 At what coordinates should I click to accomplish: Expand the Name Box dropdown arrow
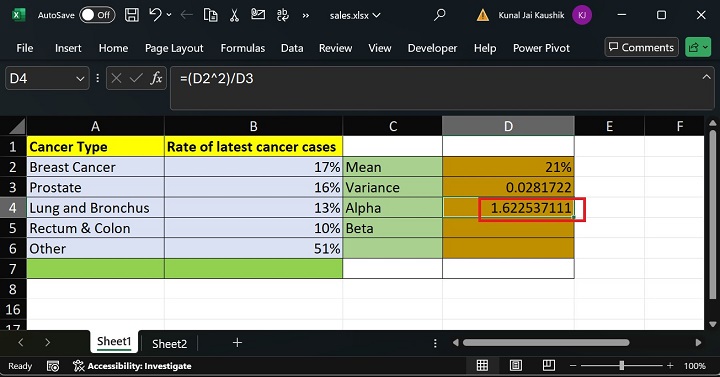[x=80, y=79]
